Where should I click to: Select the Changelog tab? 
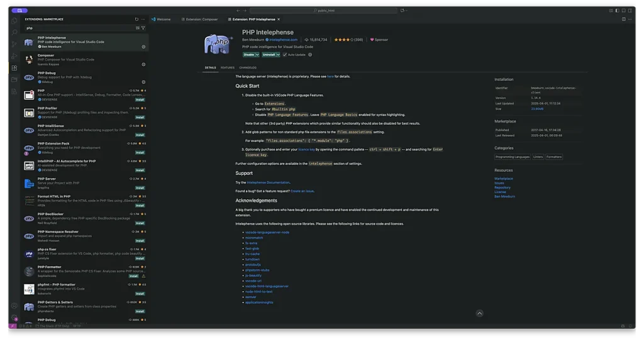tap(248, 68)
